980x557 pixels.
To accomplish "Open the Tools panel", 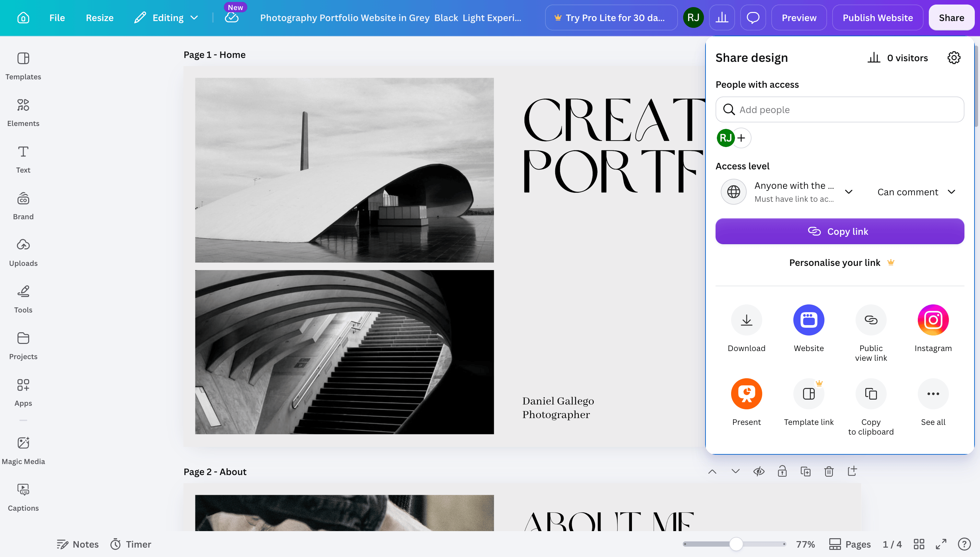I will pos(23,299).
